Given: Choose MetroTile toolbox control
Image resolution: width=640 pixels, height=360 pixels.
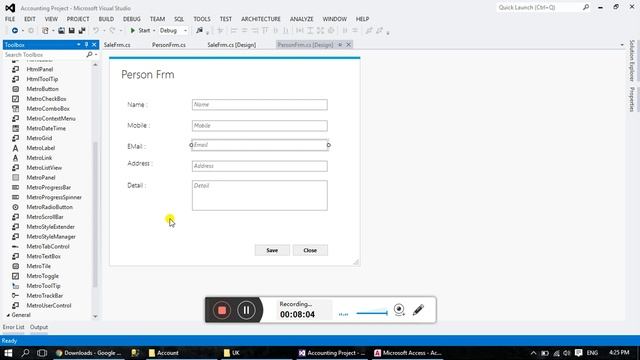Looking at the screenshot, I should coord(38,266).
